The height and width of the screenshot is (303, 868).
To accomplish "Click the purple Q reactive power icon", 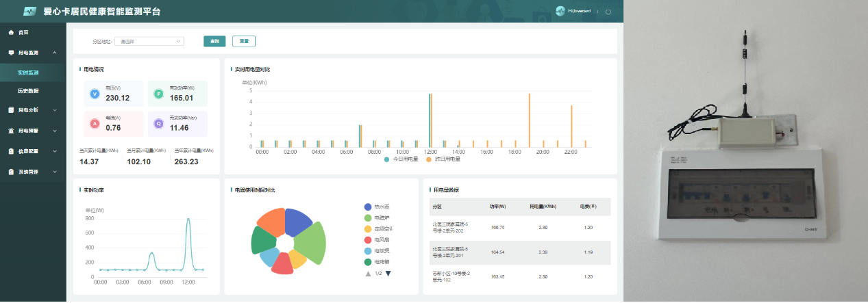I will [158, 124].
